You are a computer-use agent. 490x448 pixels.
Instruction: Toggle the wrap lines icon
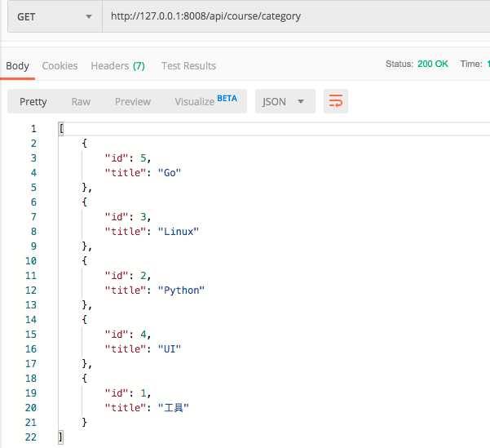335,101
